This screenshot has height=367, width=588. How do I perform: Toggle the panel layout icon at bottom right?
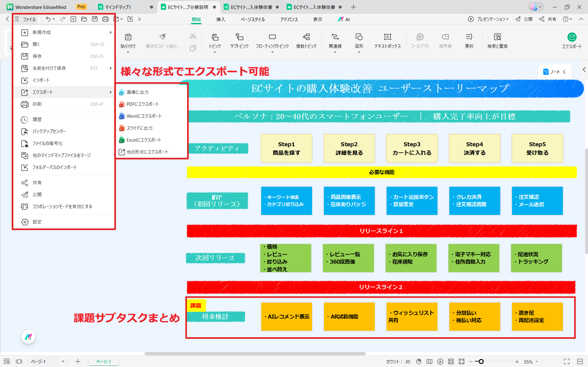(580, 361)
